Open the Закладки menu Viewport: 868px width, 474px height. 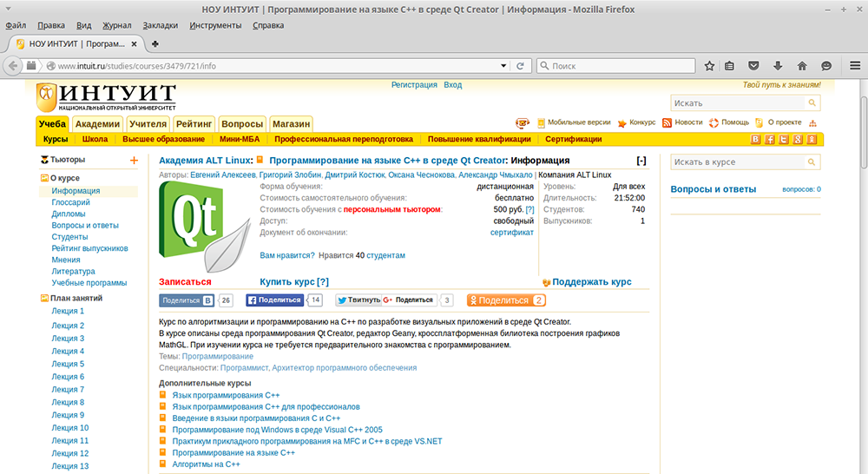pos(160,25)
